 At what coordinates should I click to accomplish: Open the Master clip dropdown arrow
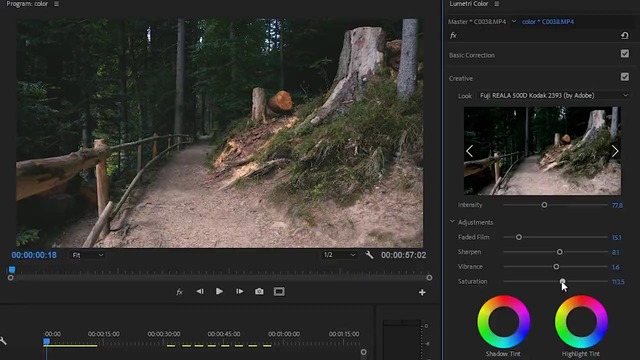(514, 21)
